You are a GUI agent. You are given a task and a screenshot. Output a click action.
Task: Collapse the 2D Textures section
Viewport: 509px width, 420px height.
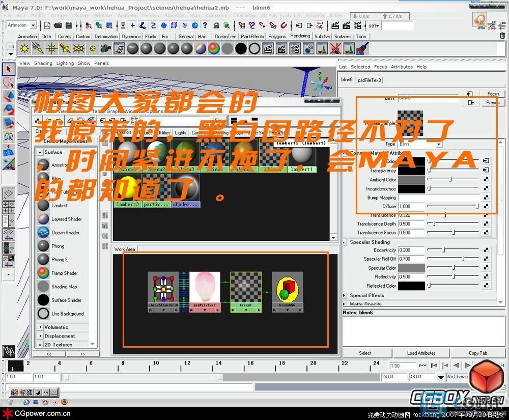[x=40, y=345]
